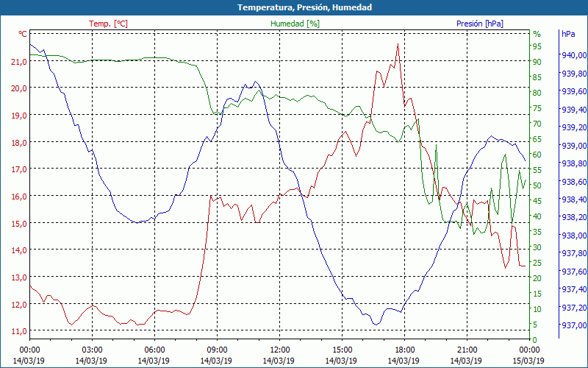Select the red 'Temp. [°C]' legend label
The height and width of the screenshot is (368, 588).
[x=108, y=24]
